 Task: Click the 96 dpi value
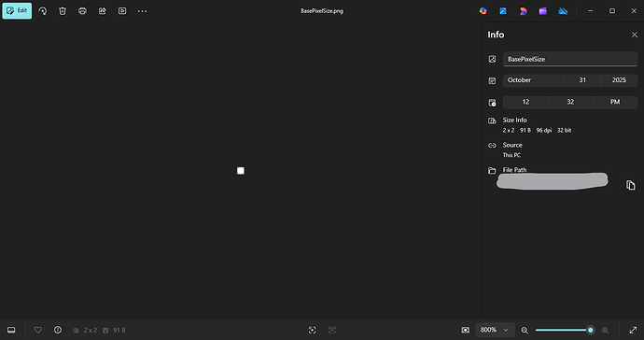544,131
